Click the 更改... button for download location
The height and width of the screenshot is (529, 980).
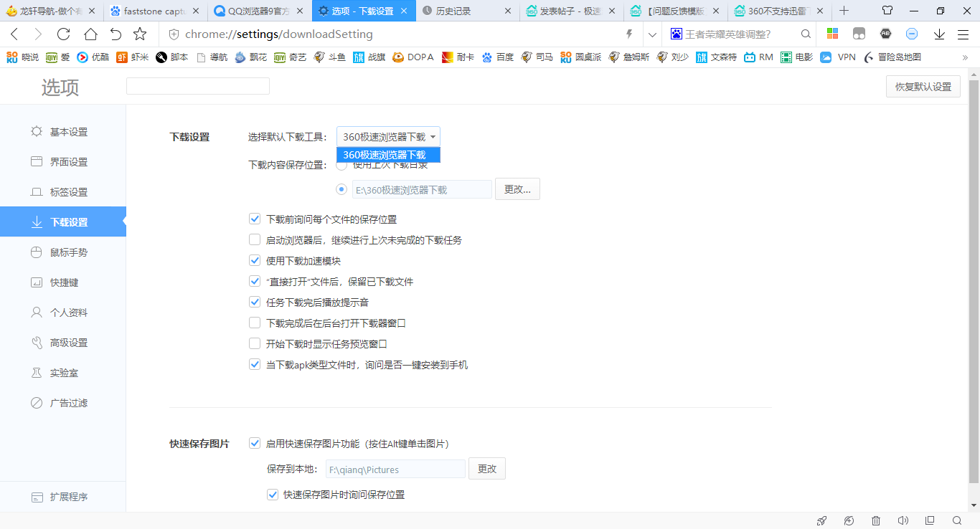pyautogui.click(x=517, y=189)
